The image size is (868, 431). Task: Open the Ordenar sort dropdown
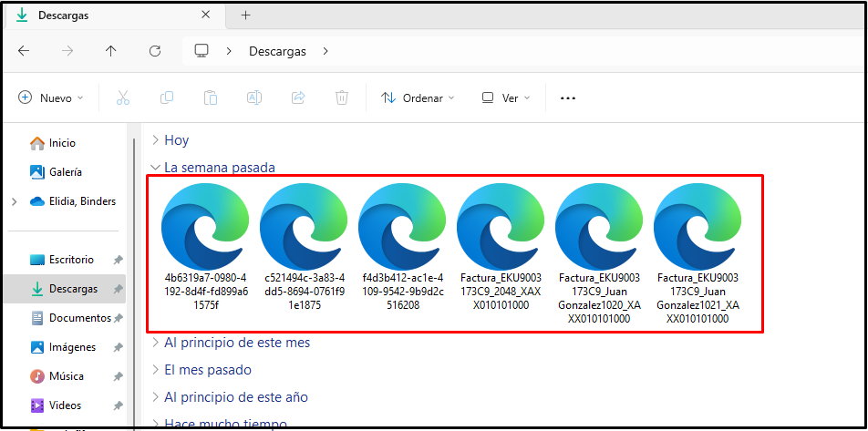coord(418,97)
